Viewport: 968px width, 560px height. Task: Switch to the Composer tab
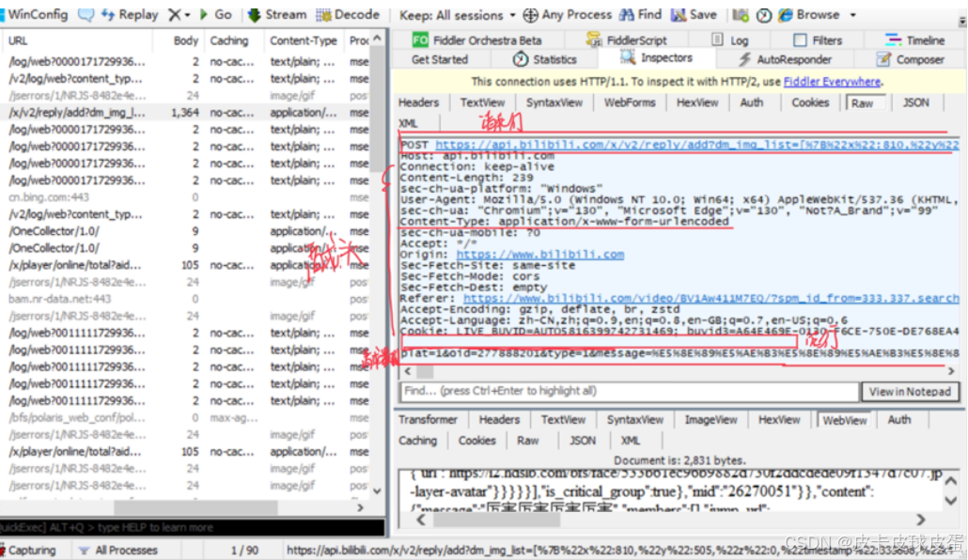click(911, 59)
